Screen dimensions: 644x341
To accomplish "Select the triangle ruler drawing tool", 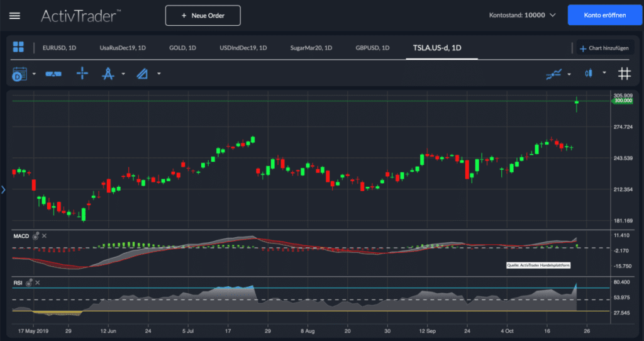I will pos(142,74).
